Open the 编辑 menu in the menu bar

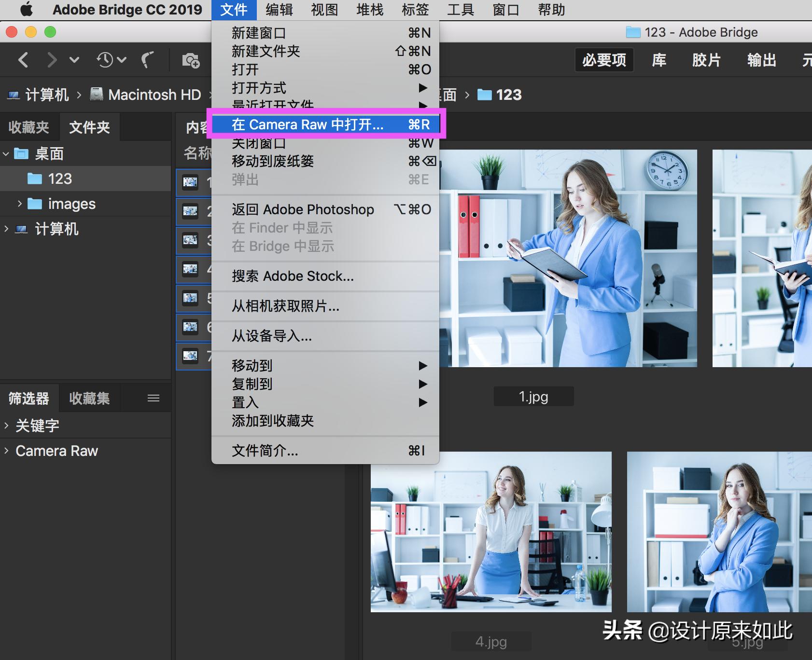tap(279, 10)
